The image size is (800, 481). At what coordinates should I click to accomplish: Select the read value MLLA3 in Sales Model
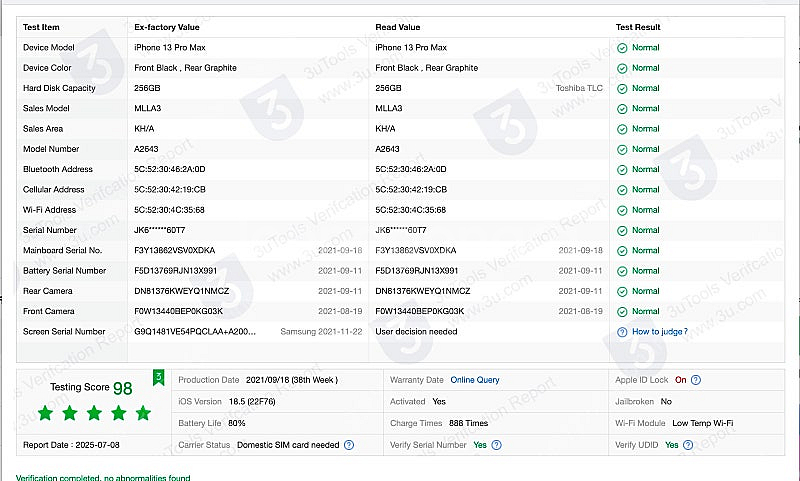pos(389,108)
